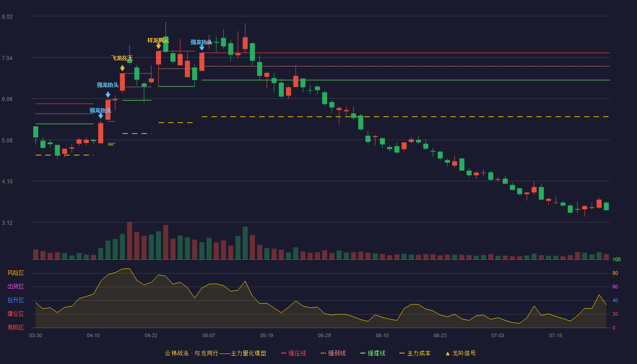The width and height of the screenshot is (637, 364).
Task: Click the 07-15 date label
Action: tap(556, 335)
